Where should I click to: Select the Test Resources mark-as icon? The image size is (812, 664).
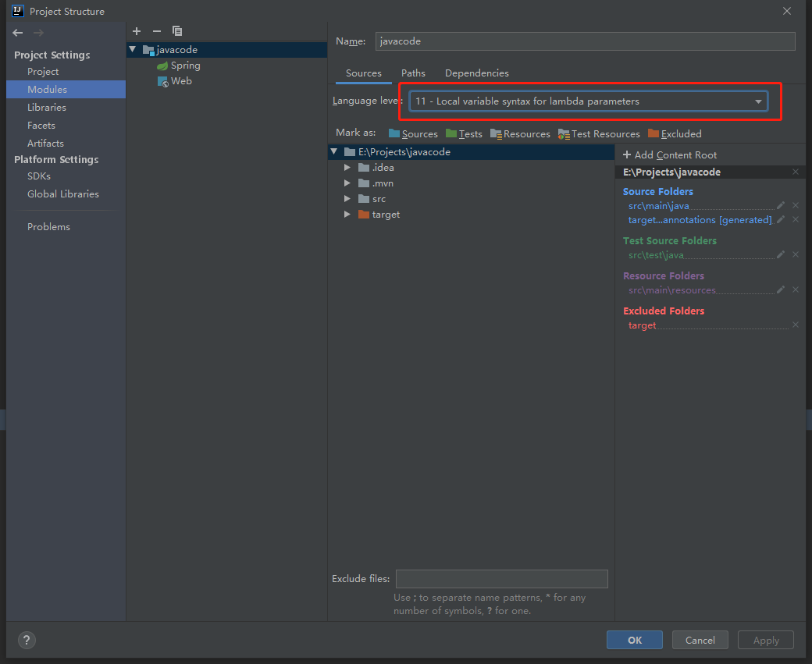pos(564,133)
